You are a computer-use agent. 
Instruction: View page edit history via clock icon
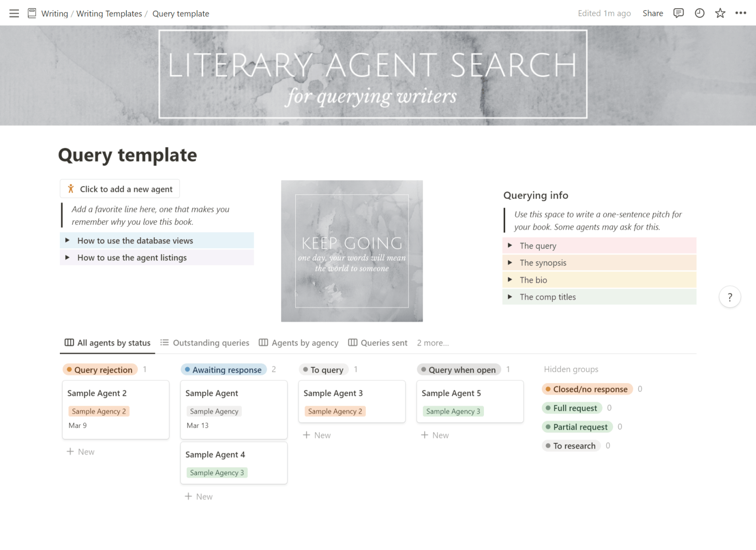point(700,13)
